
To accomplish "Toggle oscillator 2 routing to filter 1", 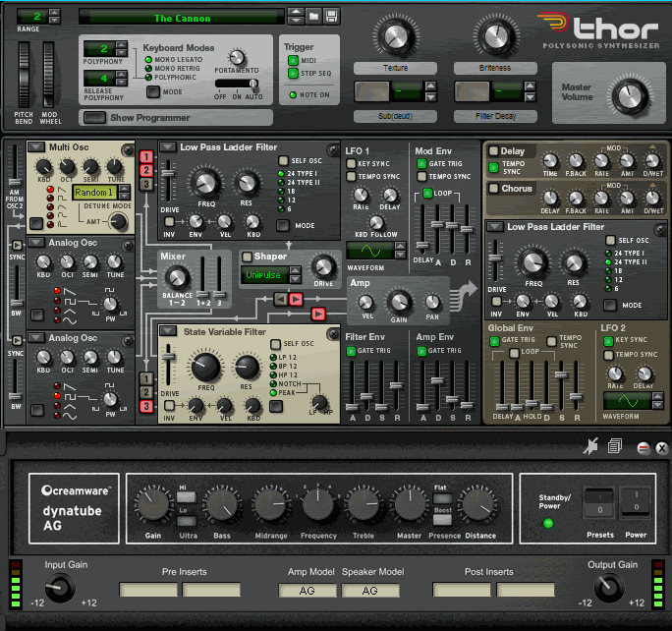I will [146, 171].
